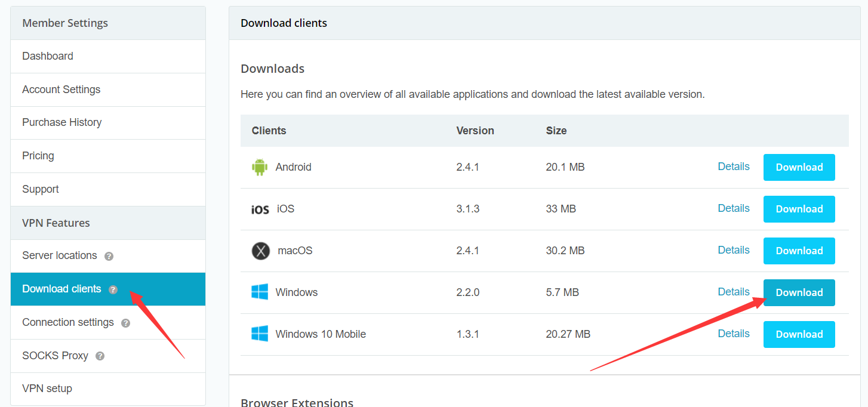Download the Android client

point(799,167)
